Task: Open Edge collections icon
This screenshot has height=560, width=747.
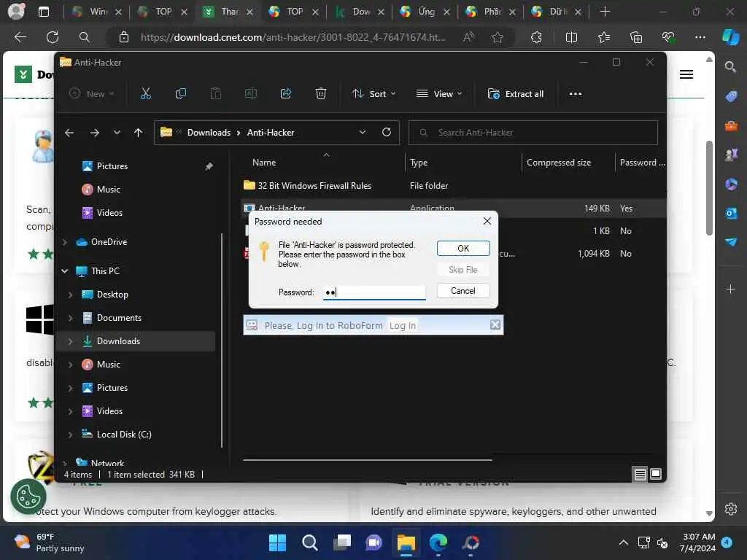Action: (x=636, y=37)
